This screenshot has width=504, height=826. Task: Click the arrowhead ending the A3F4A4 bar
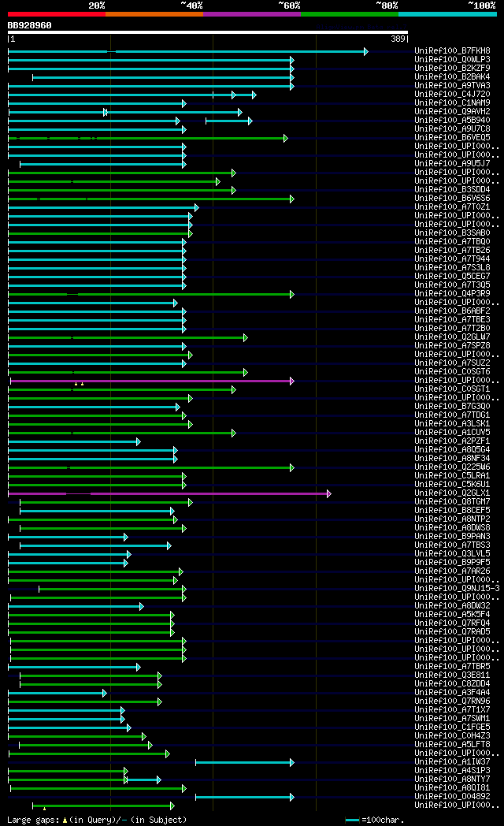104,694
